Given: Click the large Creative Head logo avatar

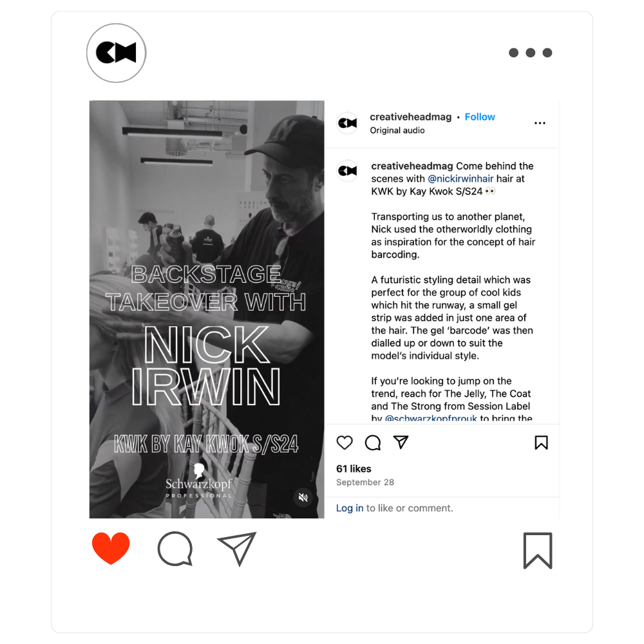Looking at the screenshot, I should pos(116,53).
